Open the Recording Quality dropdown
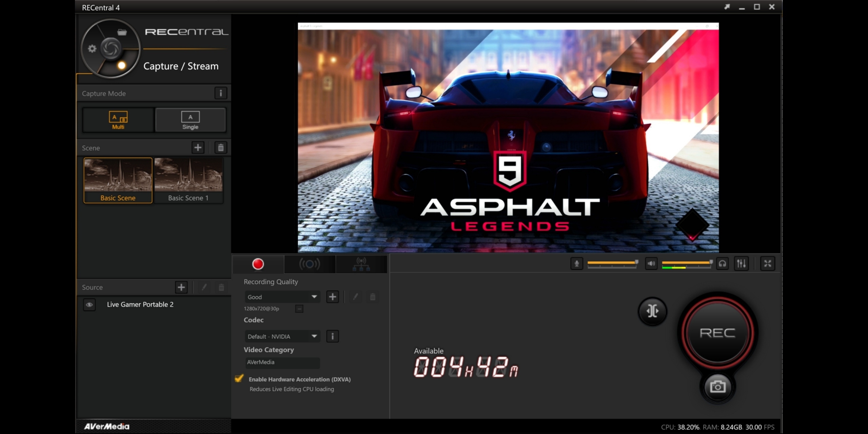 click(282, 297)
